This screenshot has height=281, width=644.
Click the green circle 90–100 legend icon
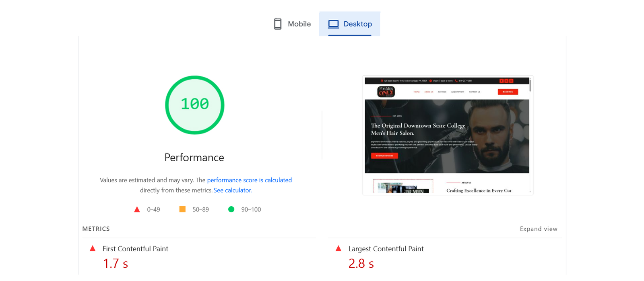[x=231, y=209]
